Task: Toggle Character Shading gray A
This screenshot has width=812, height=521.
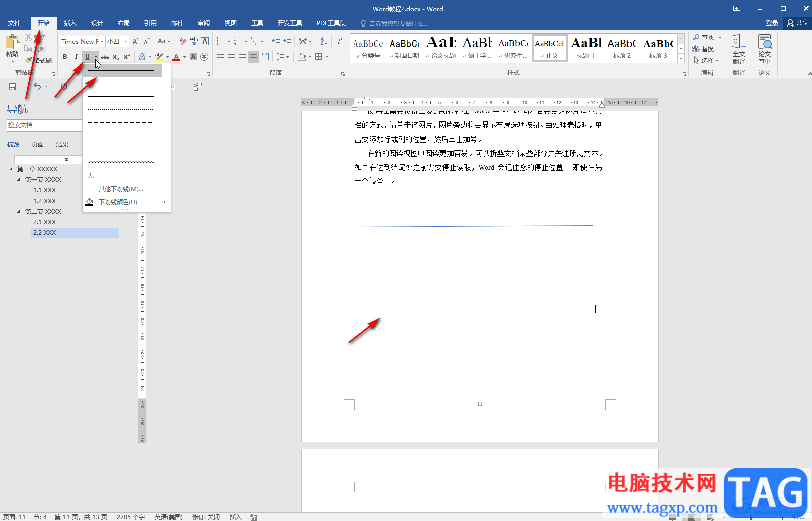Action: coord(193,57)
